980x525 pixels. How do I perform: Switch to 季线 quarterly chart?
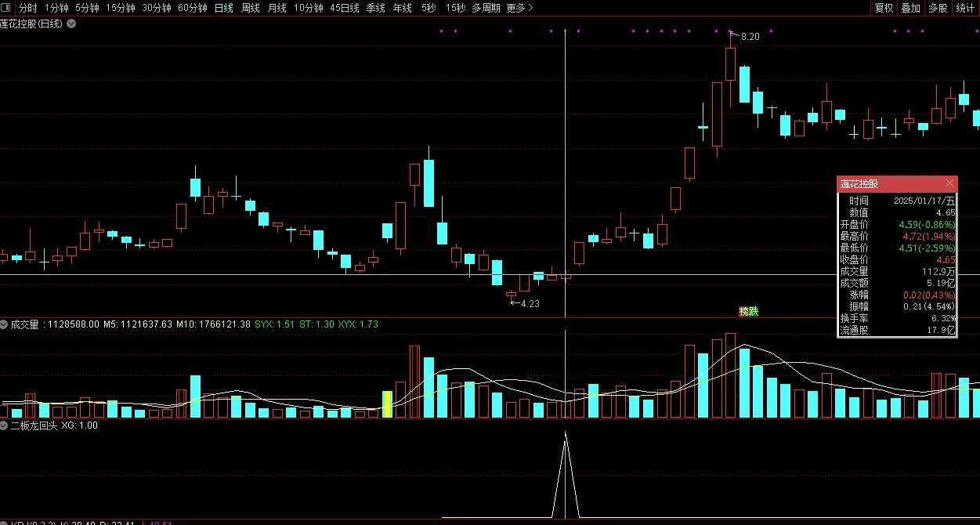click(x=376, y=8)
